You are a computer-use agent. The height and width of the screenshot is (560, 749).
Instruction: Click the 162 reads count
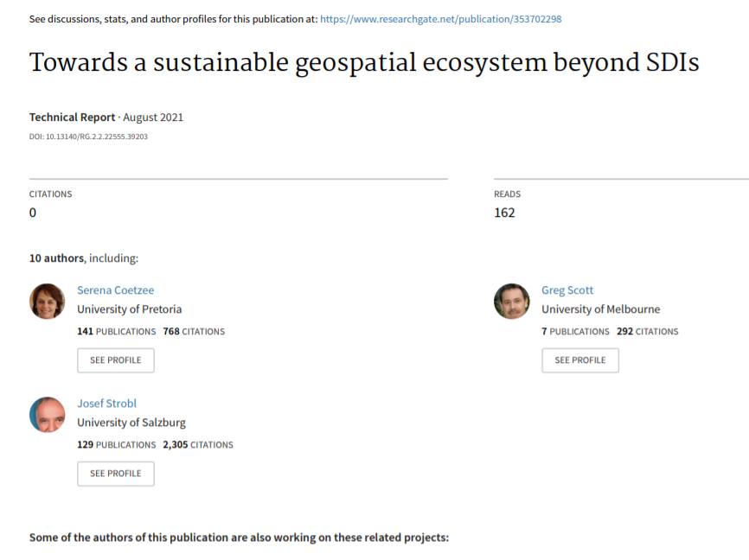point(504,213)
